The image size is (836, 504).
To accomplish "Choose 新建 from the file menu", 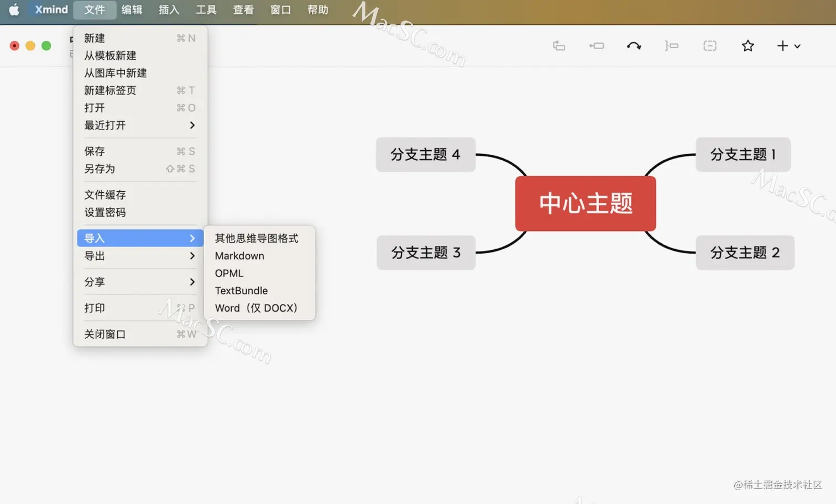I will click(140, 38).
